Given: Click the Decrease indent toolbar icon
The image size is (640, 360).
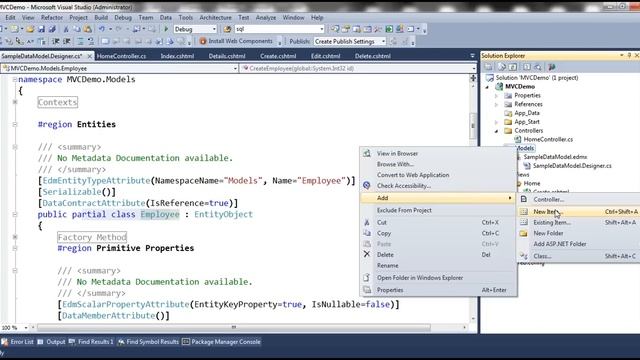Looking at the screenshot, I should pos(56,41).
